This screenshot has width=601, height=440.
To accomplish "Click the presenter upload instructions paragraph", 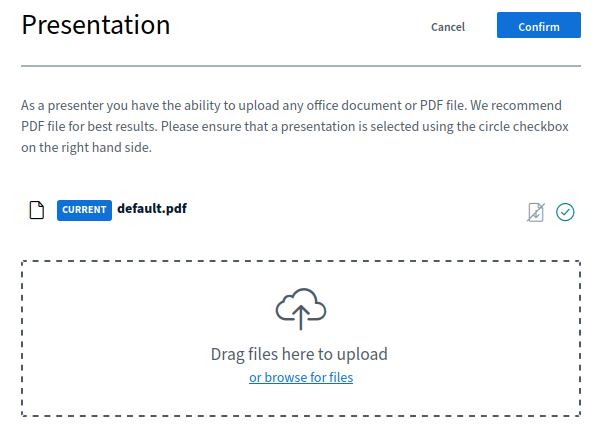I will [x=290, y=126].
